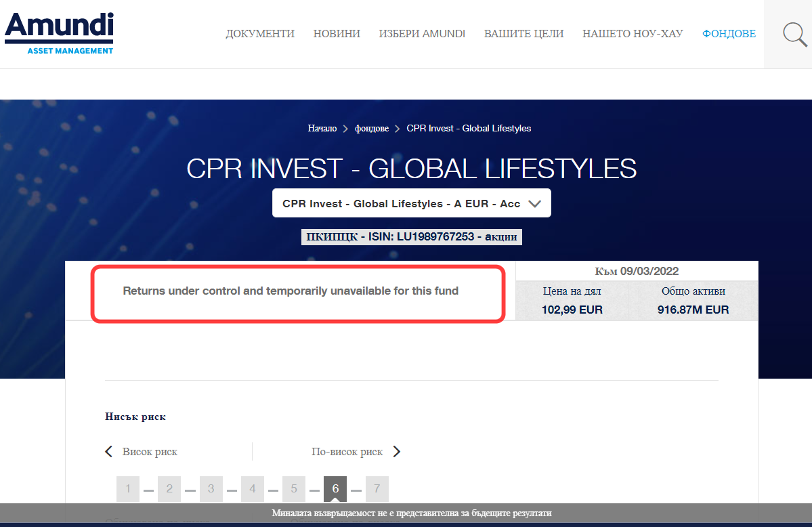Select risk level 7 box

pos(377,488)
